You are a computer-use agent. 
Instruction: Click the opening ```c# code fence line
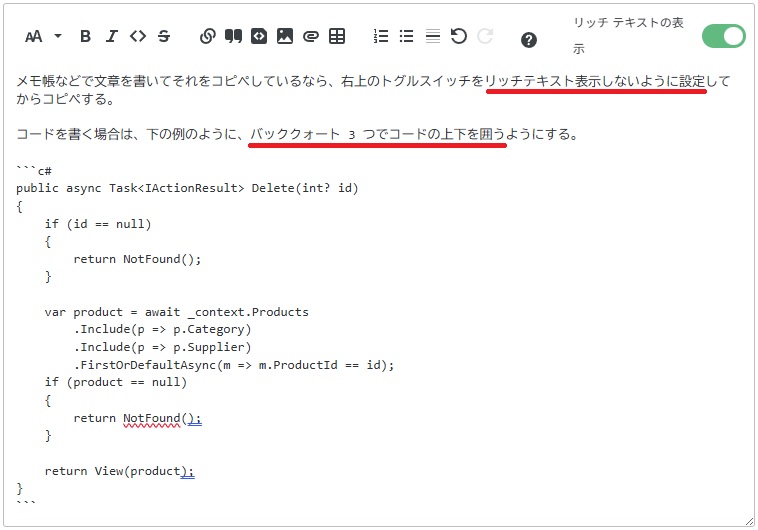tap(34, 170)
